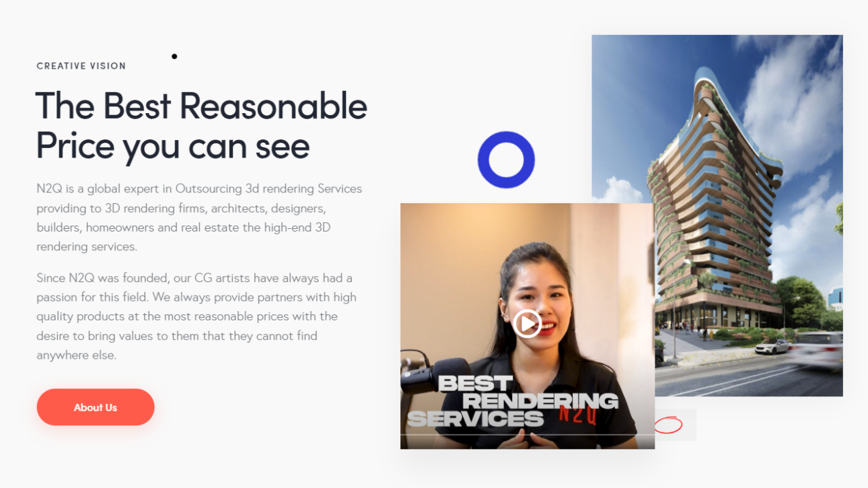Click the red scribble oval graphic
The height and width of the screenshot is (488, 868).
[x=669, y=425]
